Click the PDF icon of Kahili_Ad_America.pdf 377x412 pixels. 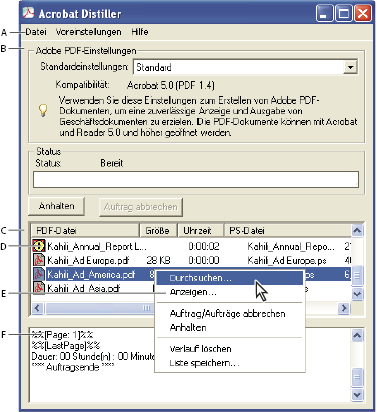[x=39, y=274]
